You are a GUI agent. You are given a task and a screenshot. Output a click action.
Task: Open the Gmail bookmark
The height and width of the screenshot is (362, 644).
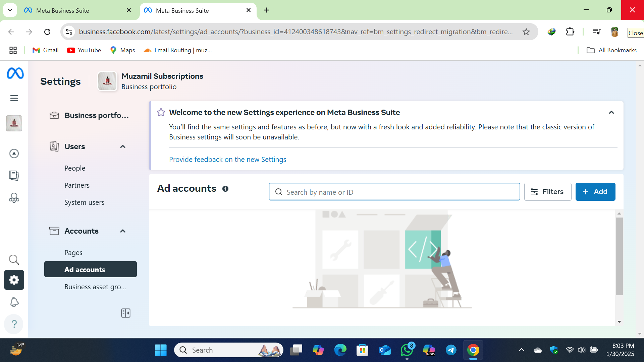click(x=45, y=50)
